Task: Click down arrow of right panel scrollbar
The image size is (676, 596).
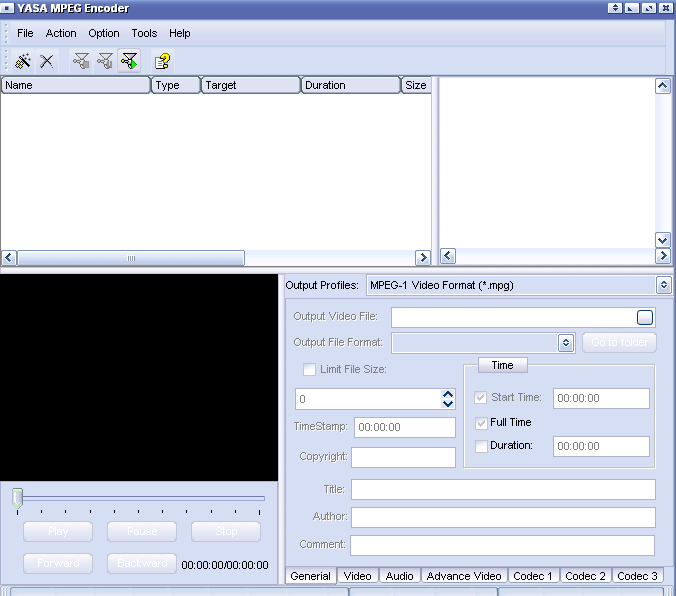Action: click(663, 239)
